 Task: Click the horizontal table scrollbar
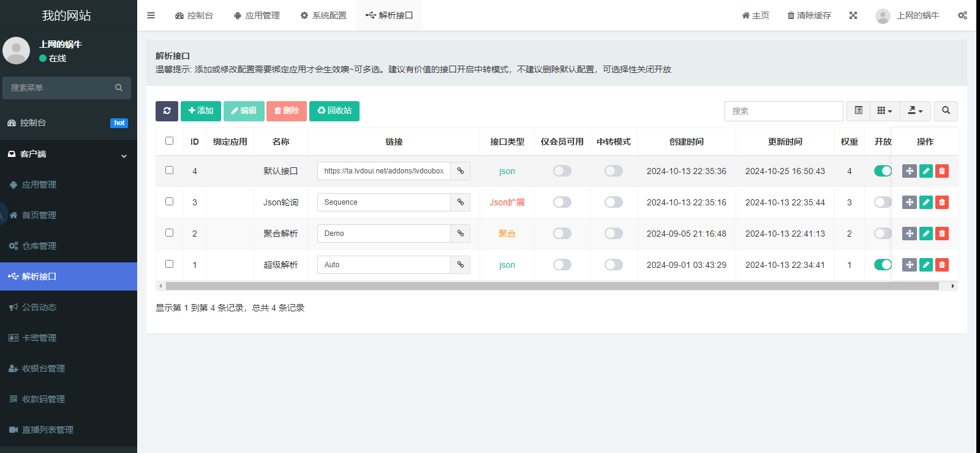[552, 286]
